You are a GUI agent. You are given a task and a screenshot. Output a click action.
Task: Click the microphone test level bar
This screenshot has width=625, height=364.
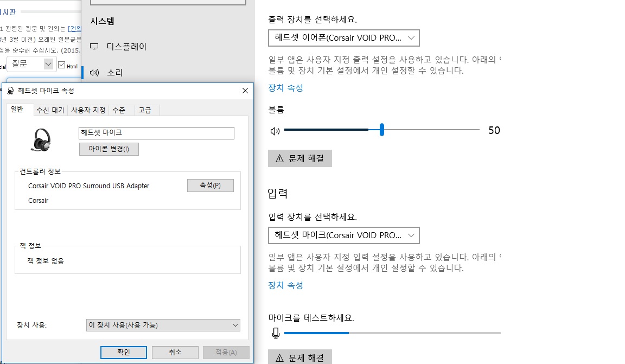pos(392,333)
